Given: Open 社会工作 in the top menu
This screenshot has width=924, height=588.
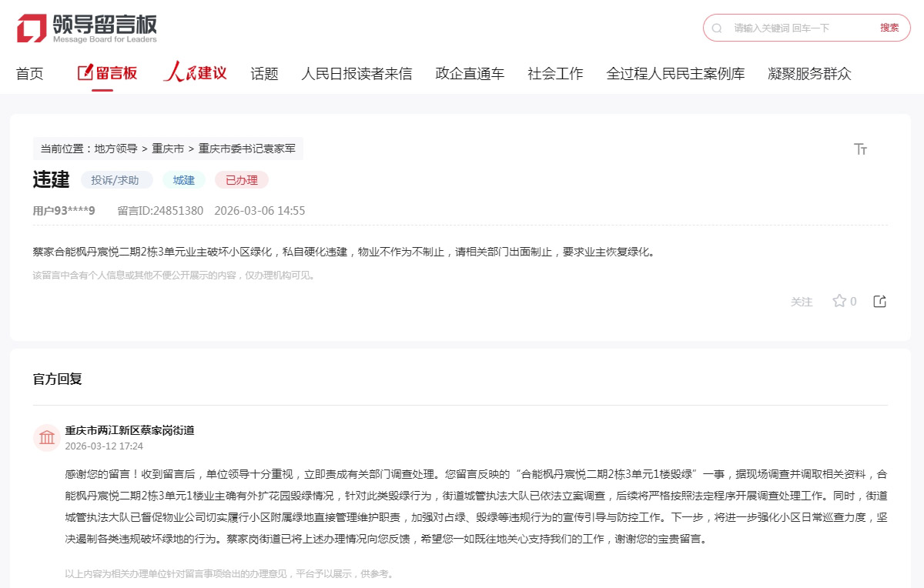Looking at the screenshot, I should pos(555,73).
